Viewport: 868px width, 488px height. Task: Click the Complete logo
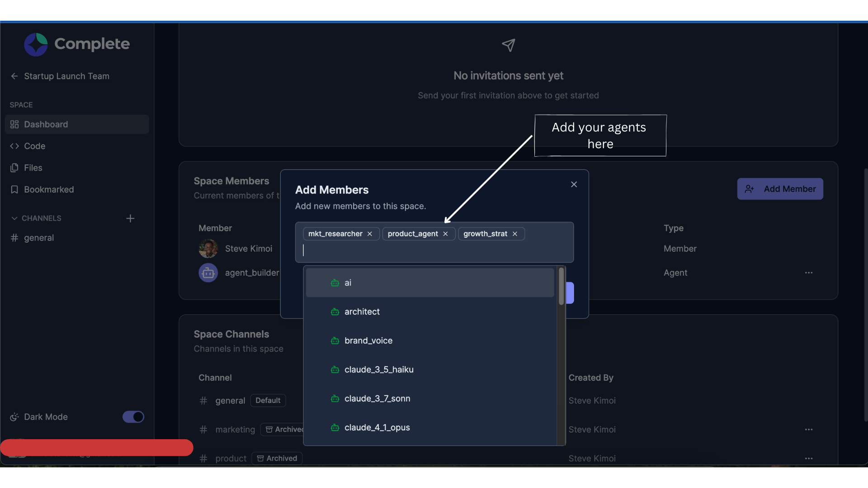pos(76,44)
